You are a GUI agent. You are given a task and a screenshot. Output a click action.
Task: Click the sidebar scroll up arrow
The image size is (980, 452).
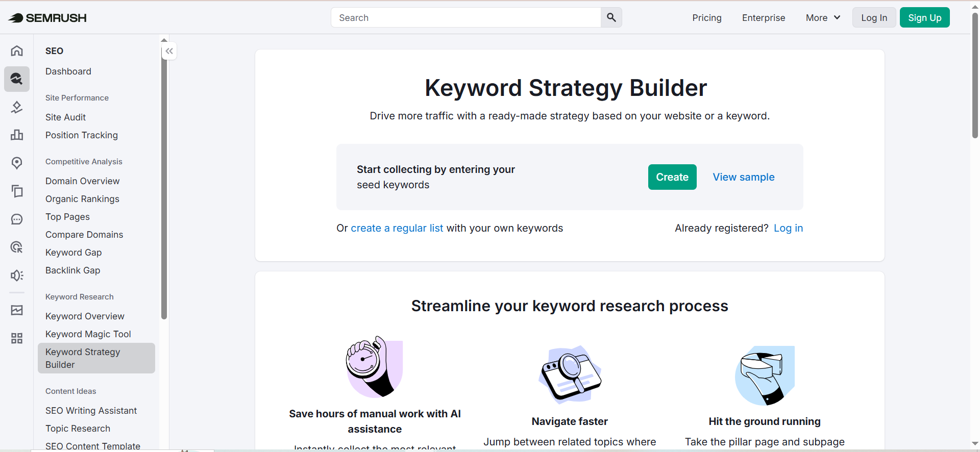click(164, 40)
